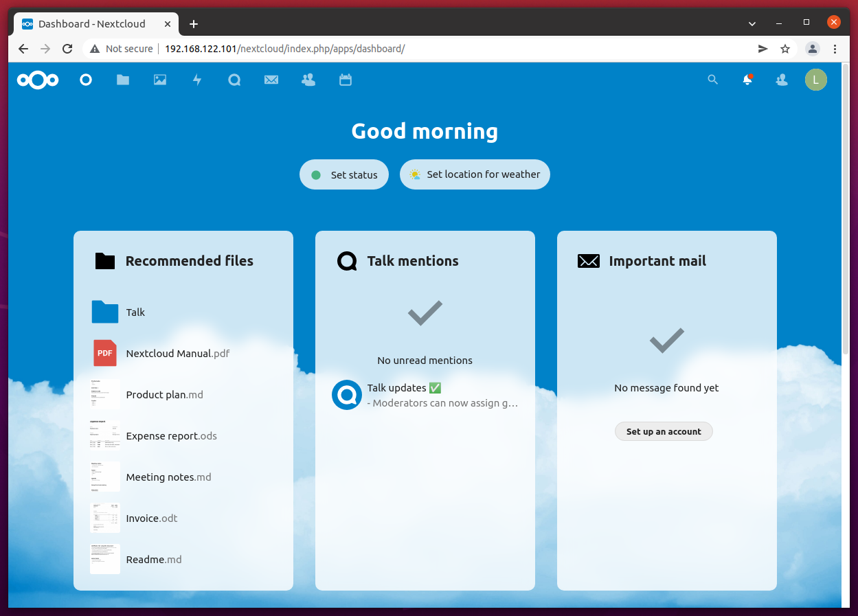Open Product plan.md file

[183, 395]
